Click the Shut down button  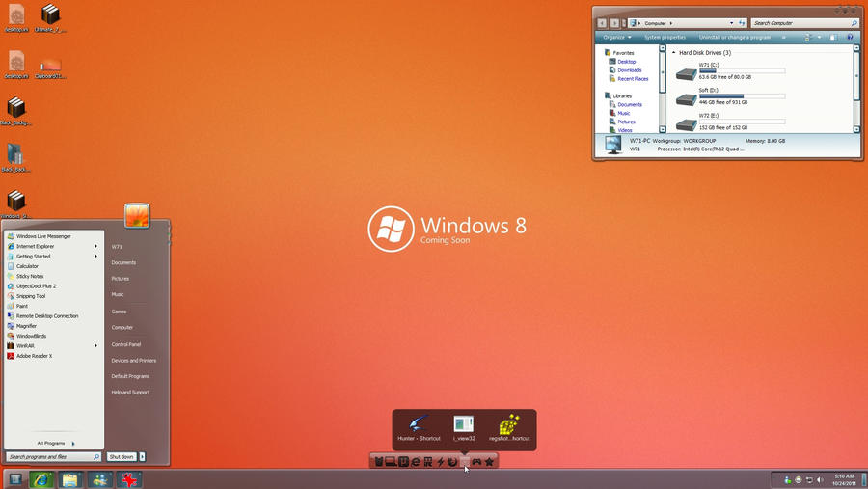(122, 457)
